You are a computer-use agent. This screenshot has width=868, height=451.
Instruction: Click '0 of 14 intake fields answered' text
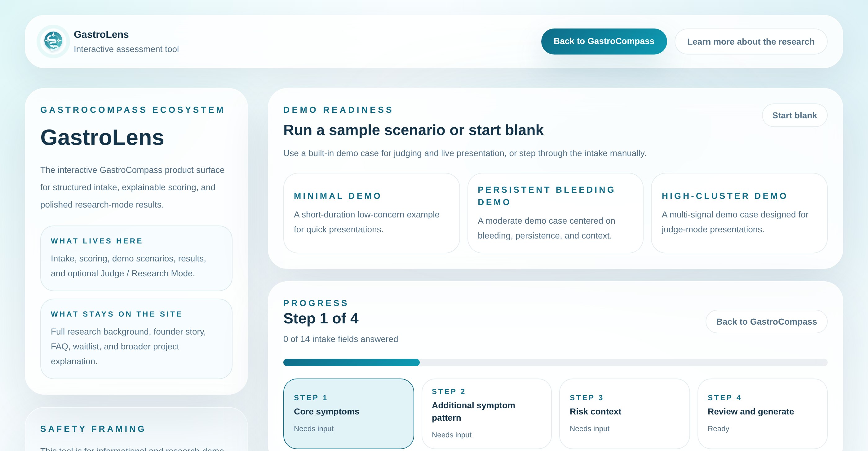click(340, 339)
